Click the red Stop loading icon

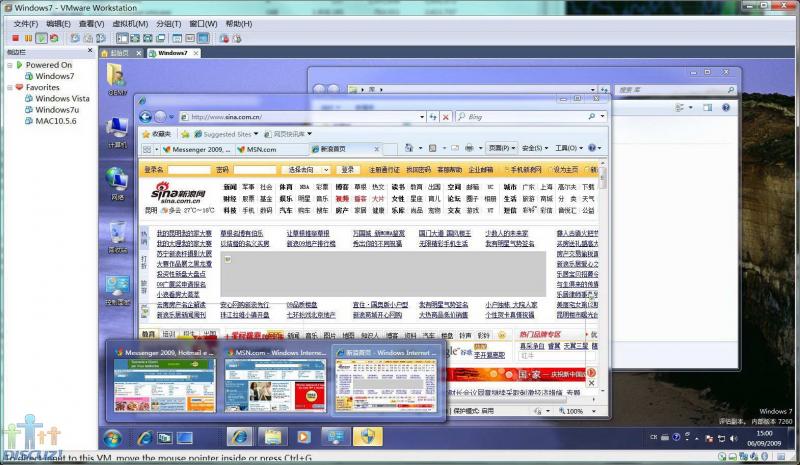pos(445,117)
